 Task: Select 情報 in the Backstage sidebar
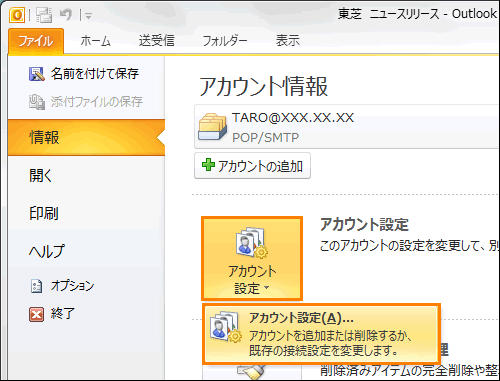(x=86, y=137)
